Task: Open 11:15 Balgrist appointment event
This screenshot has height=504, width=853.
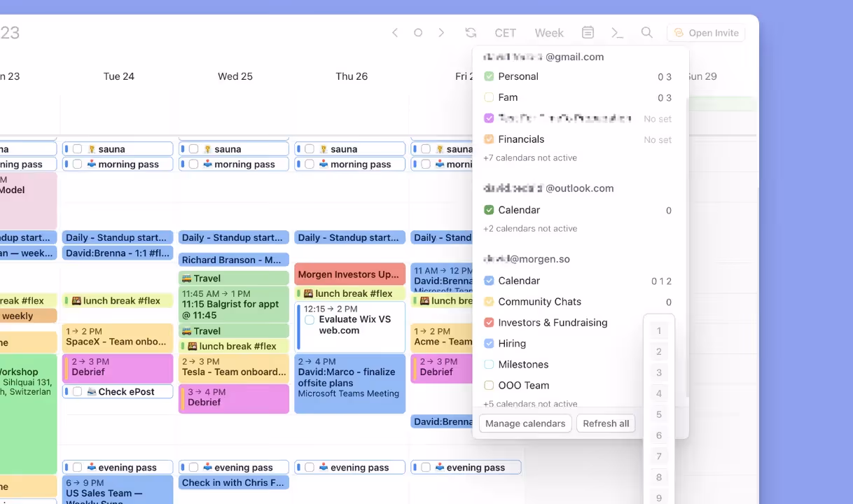Action: pos(234,304)
